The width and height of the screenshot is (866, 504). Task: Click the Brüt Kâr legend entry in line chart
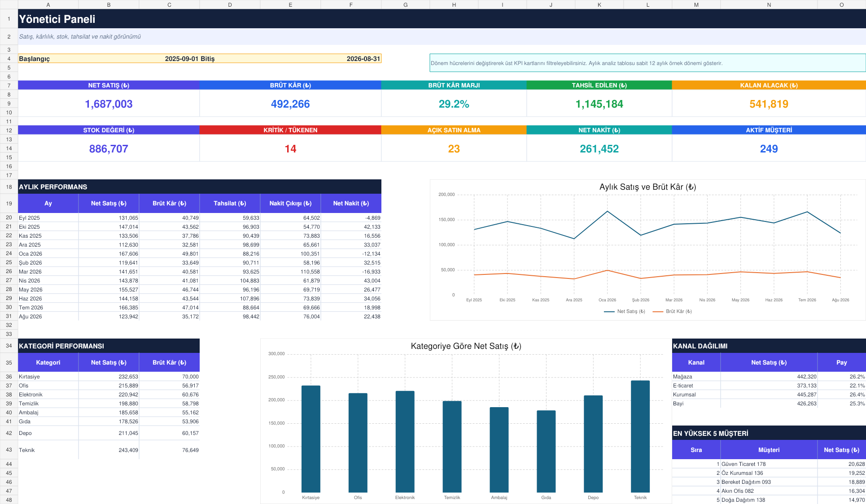tap(672, 311)
